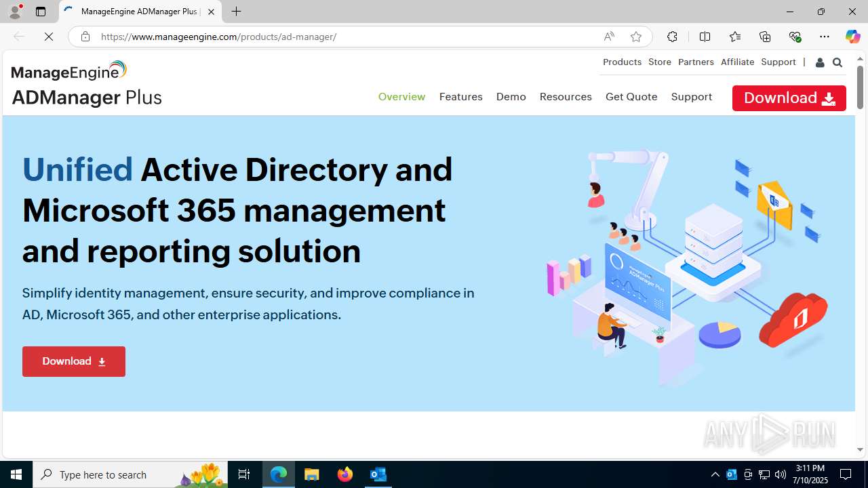Select the Get Quote menu item
Viewport: 868px width, 488px height.
pos(631,97)
